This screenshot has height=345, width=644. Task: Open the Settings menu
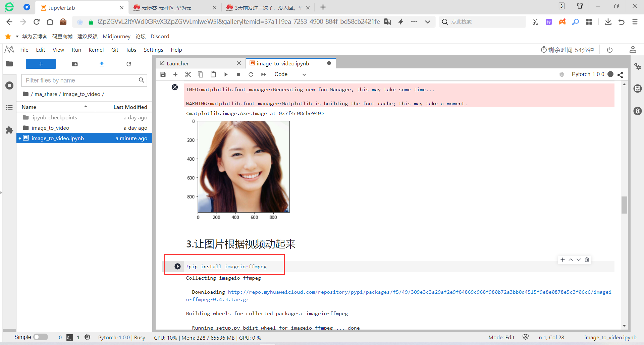(x=154, y=50)
